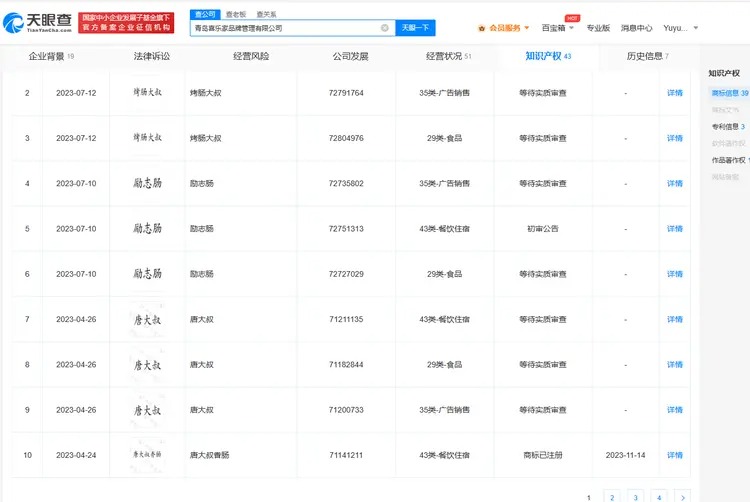This screenshot has height=502, width=750.
Task: Go to next page using the arrow
Action: (682, 496)
